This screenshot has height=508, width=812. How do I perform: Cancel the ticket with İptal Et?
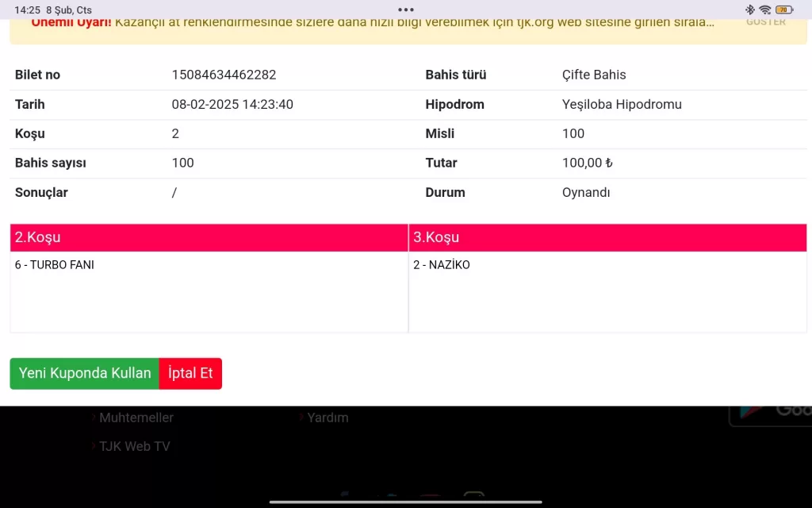point(190,373)
